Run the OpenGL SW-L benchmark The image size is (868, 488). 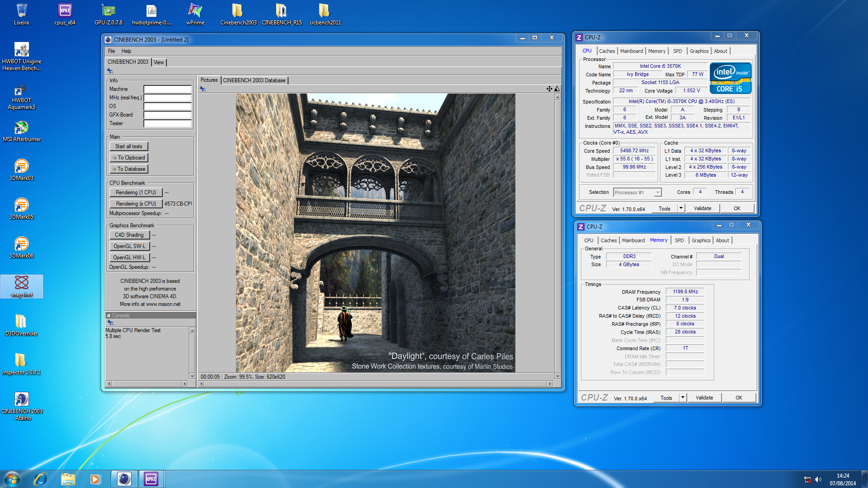(x=129, y=246)
